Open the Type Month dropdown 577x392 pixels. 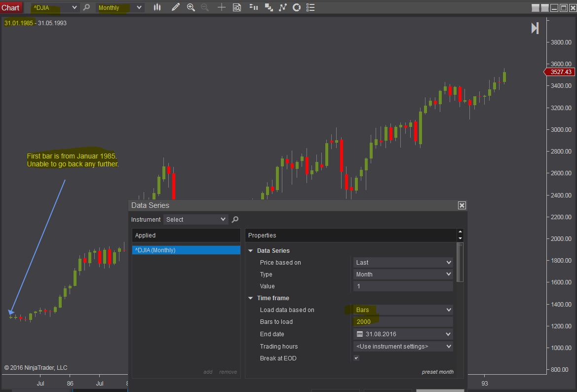(x=403, y=274)
